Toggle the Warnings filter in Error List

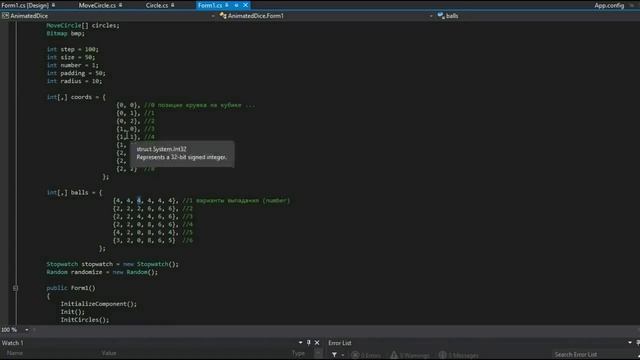409,355
